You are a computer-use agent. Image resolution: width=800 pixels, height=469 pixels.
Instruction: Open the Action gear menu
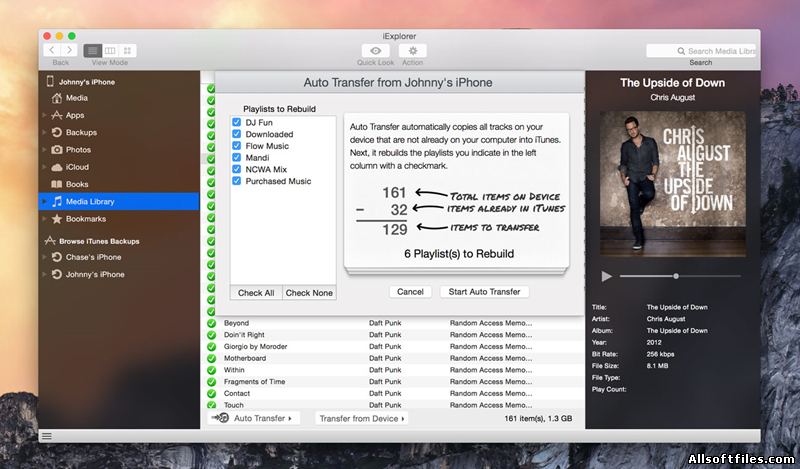(x=412, y=50)
